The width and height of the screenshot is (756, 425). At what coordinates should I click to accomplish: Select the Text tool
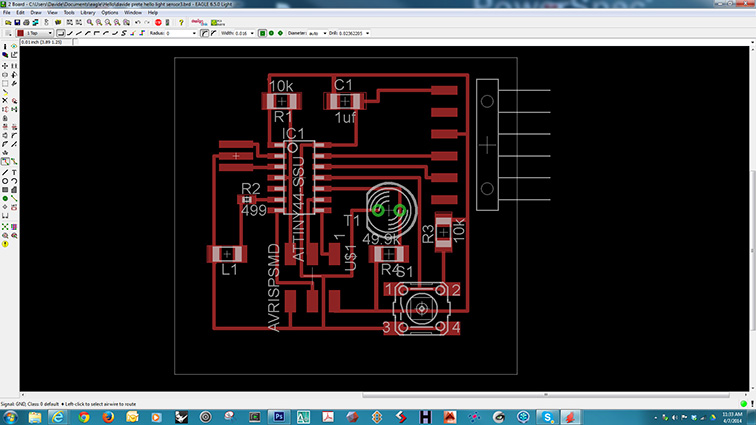(x=14, y=172)
